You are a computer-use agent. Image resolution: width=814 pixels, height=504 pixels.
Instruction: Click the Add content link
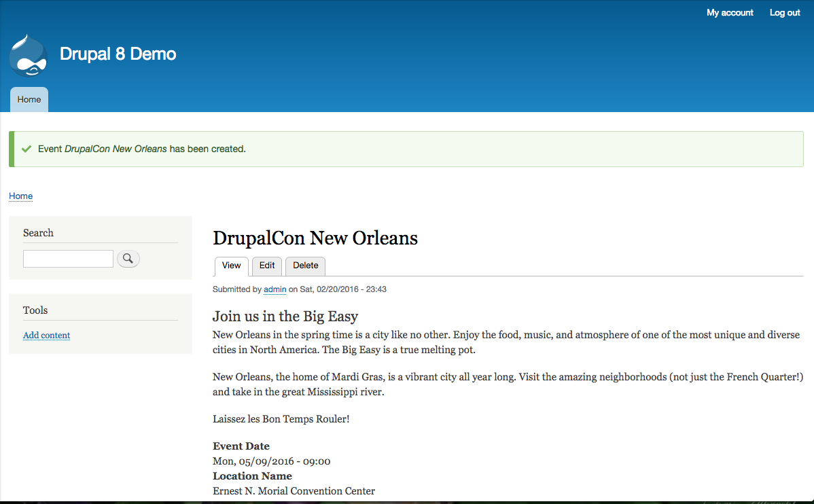tap(46, 336)
